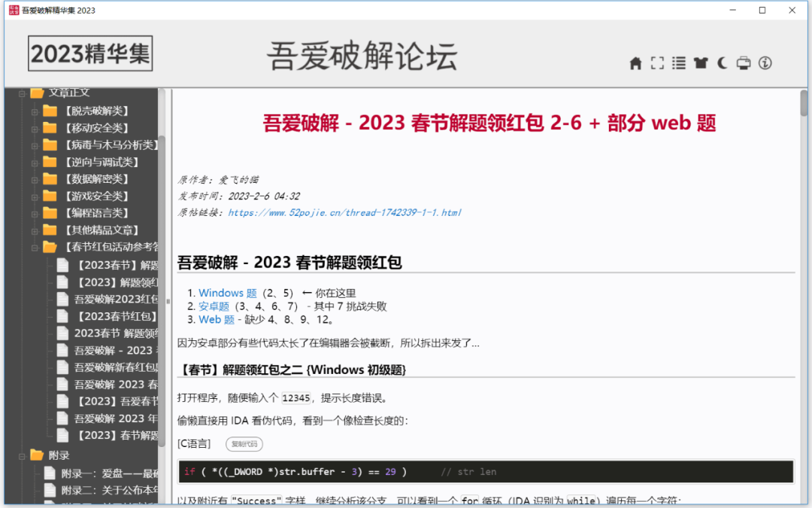This screenshot has height=508, width=812.
Task: Go to the home page icon
Action: pyautogui.click(x=635, y=63)
